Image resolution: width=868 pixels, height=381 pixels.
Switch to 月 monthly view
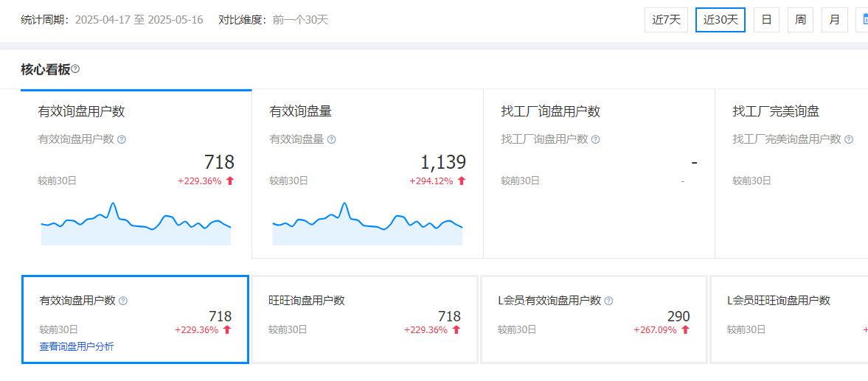[834, 20]
